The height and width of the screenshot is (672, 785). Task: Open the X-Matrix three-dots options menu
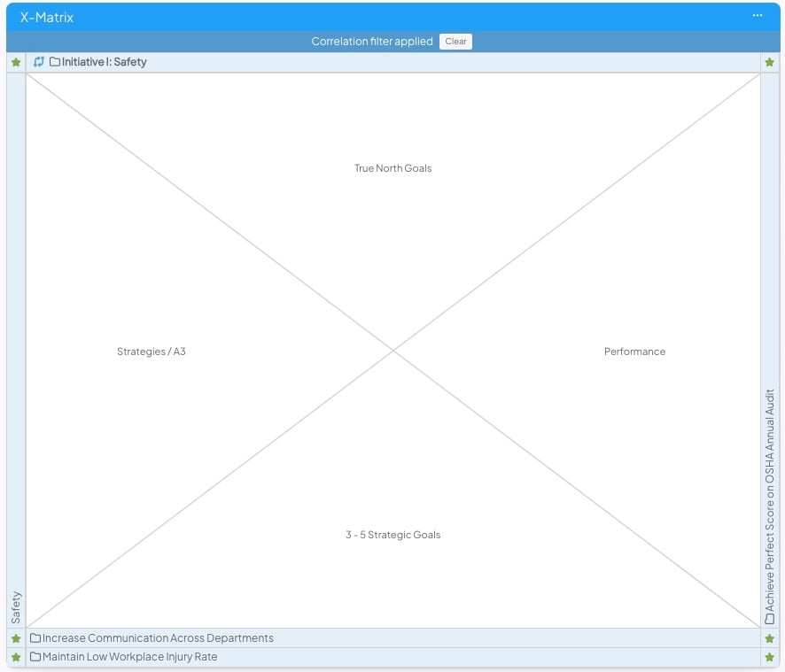pyautogui.click(x=758, y=16)
